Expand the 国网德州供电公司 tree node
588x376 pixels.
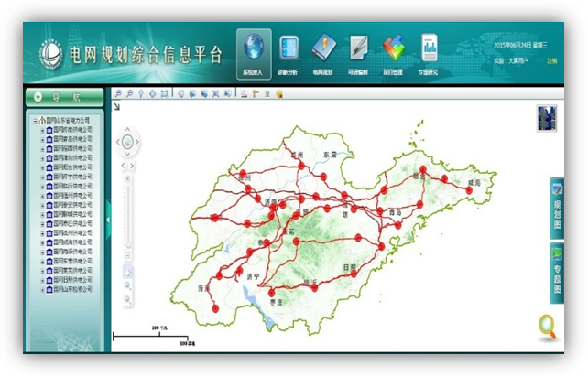coord(42,196)
